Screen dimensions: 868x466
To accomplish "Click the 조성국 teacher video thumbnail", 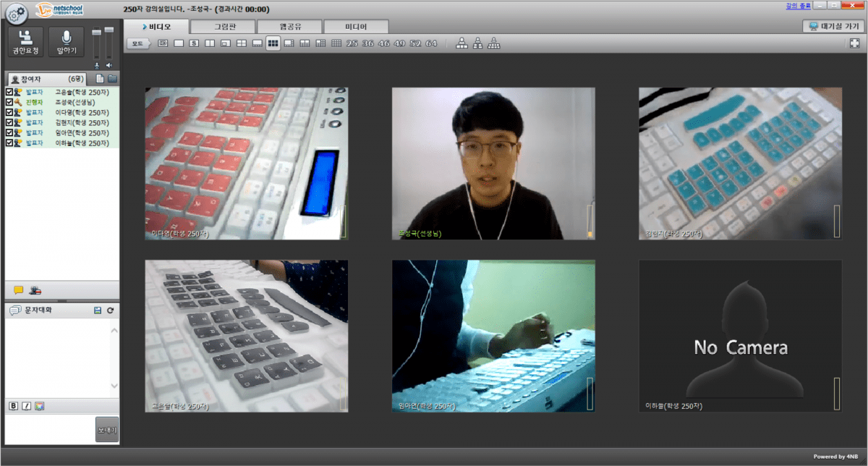I will click(x=493, y=164).
